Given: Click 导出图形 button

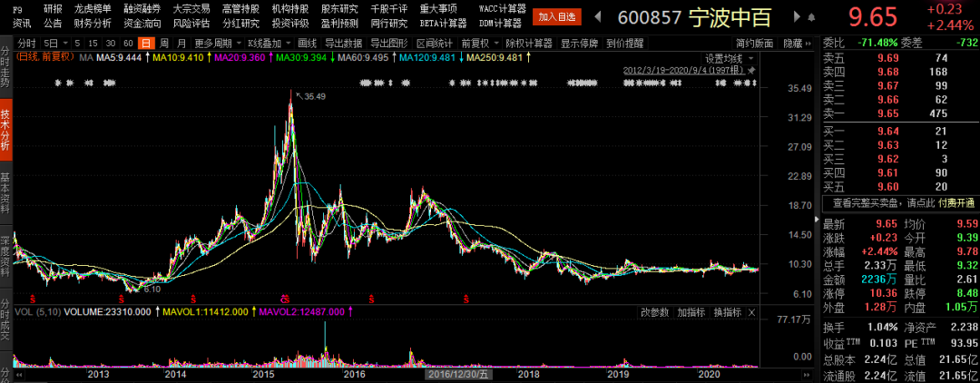Looking at the screenshot, I should pos(388,44).
